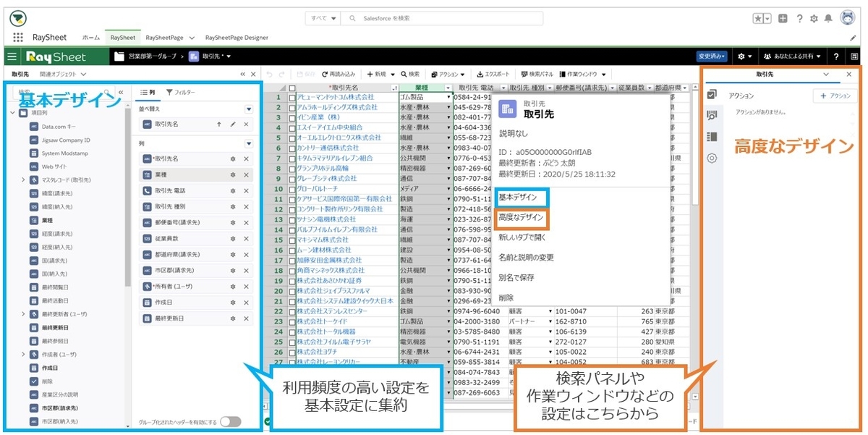Click the sort direction arrow on 取引先名 sort row
The width and height of the screenshot is (868, 435).
pyautogui.click(x=219, y=124)
